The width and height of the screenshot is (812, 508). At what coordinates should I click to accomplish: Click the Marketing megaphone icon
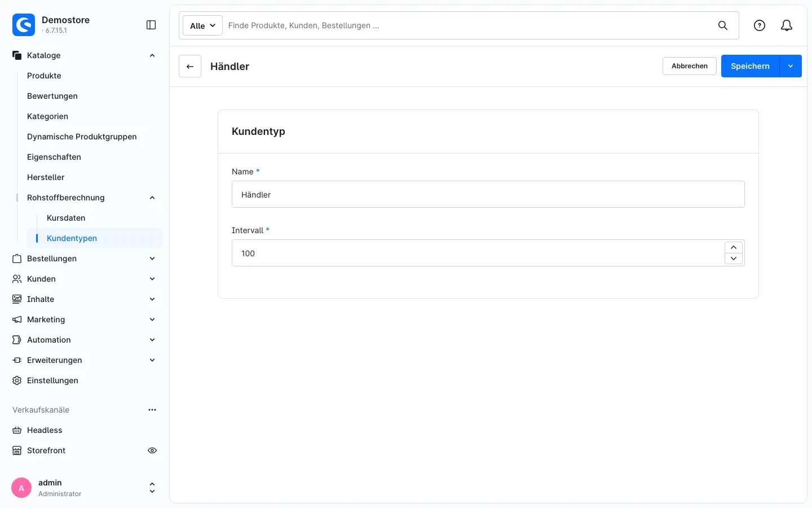tap(17, 319)
